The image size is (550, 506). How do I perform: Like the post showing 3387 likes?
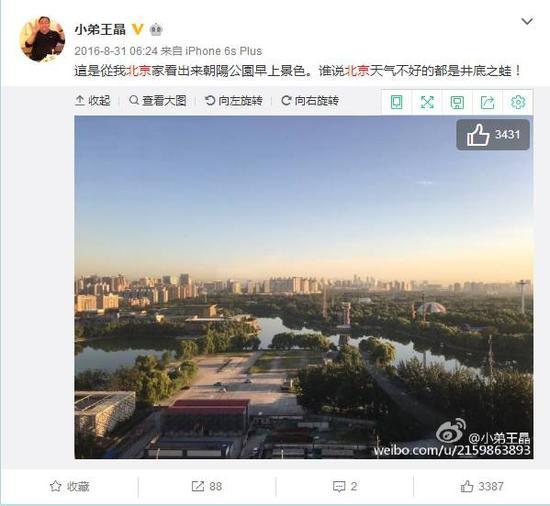tap(482, 486)
